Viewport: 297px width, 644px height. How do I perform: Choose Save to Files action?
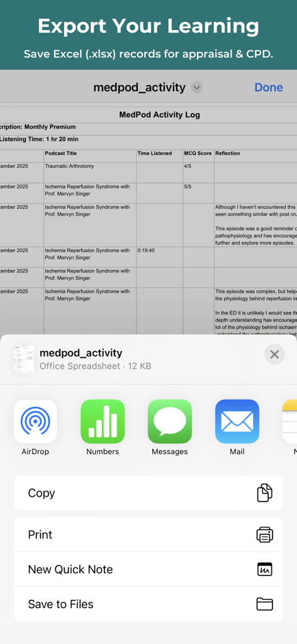coord(148,604)
